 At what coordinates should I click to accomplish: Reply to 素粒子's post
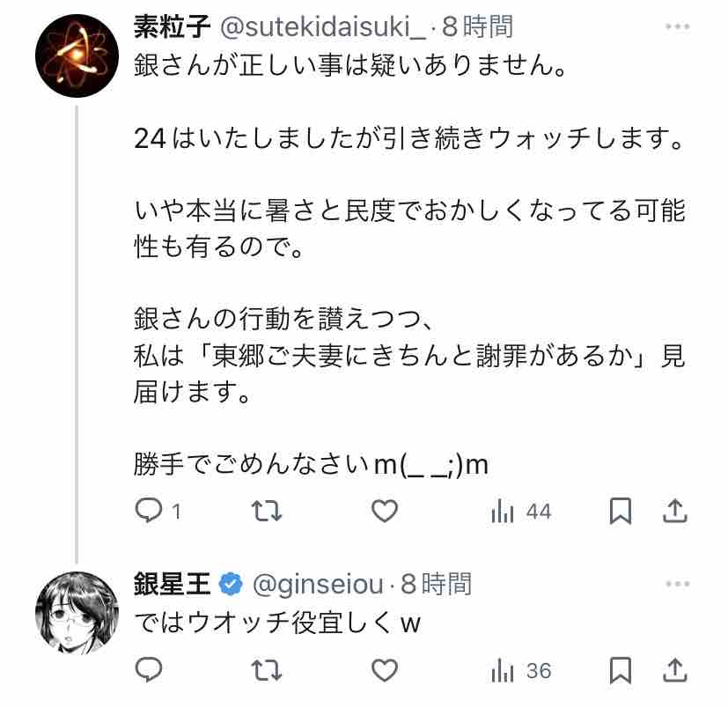tap(149, 511)
